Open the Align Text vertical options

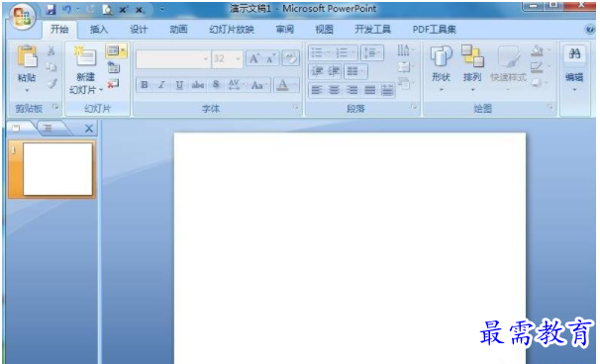(405, 67)
